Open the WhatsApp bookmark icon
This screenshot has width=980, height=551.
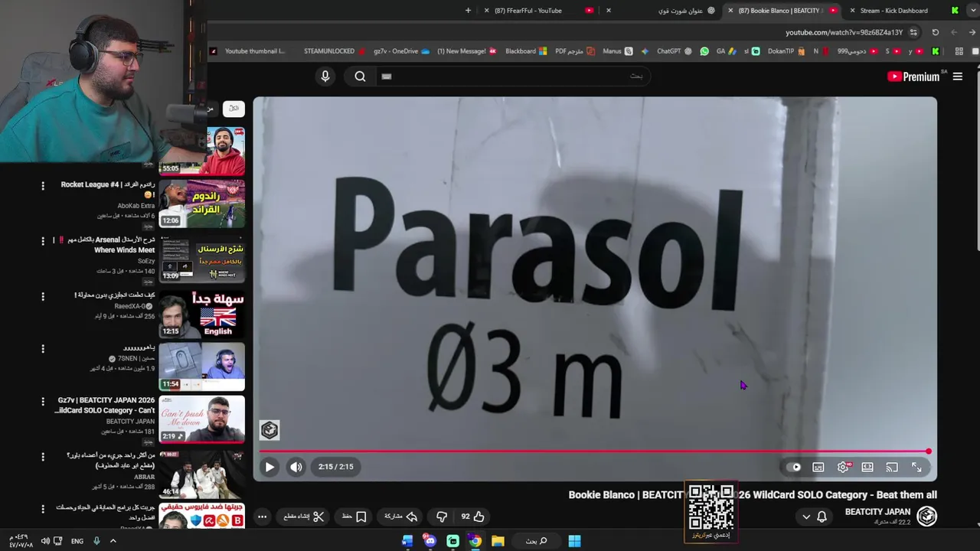(x=704, y=51)
